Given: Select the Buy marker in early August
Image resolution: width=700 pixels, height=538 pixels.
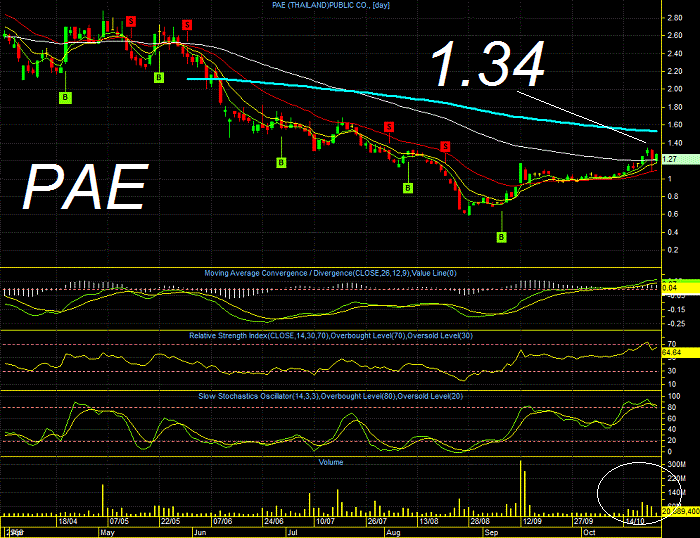Looking at the screenshot, I should click(408, 188).
